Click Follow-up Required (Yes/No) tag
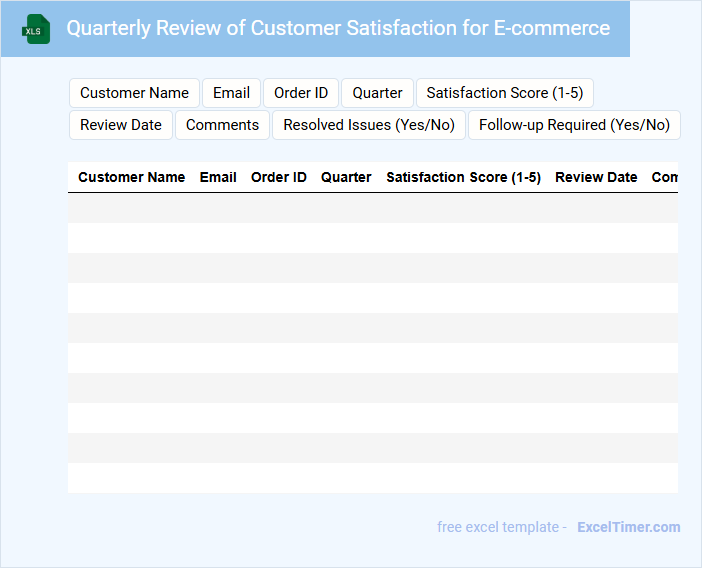Image resolution: width=702 pixels, height=568 pixels. tap(574, 125)
